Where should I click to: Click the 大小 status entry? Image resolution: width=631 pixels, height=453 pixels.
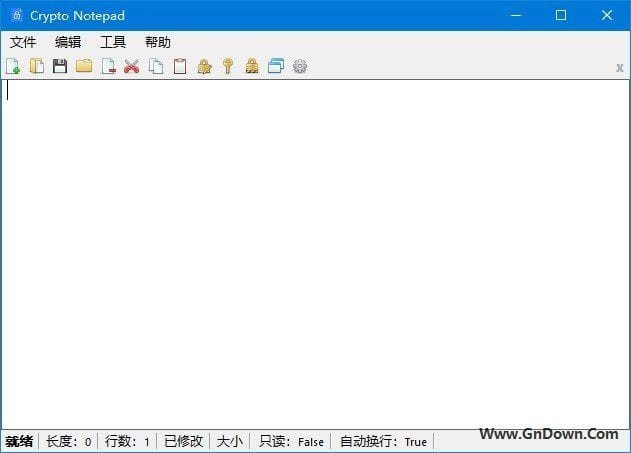tap(230, 441)
